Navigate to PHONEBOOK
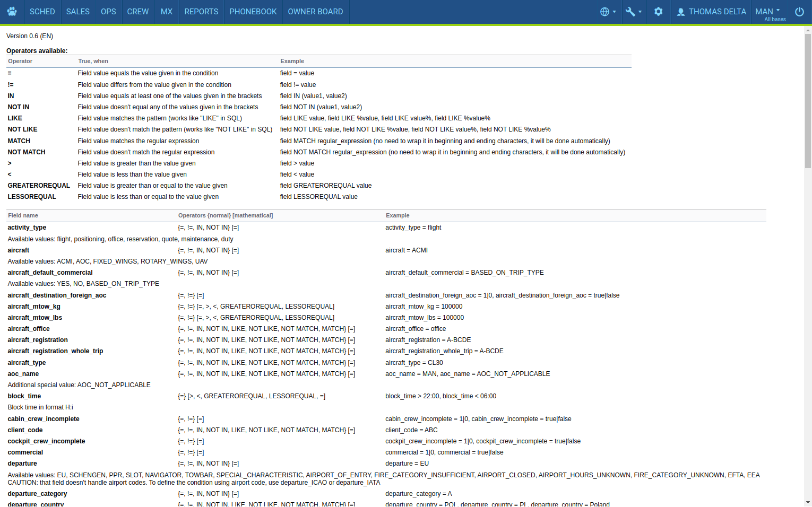 253,12
